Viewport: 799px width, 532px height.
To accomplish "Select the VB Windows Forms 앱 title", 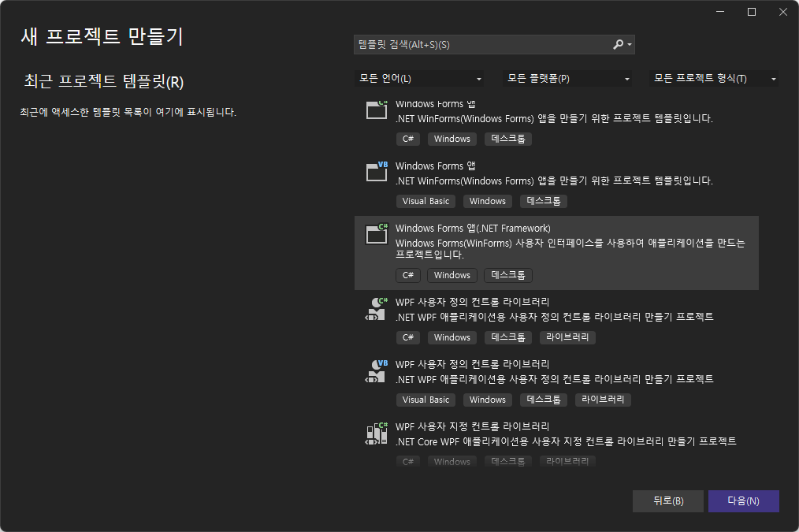I will (x=435, y=166).
